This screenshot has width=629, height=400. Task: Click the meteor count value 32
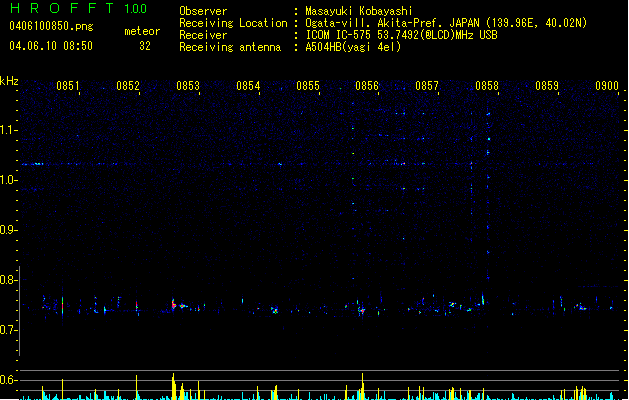(x=145, y=46)
